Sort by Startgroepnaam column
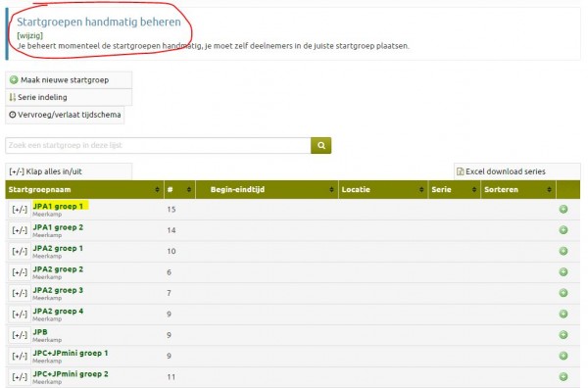Image resolution: width=588 pixels, height=388 pixels. (x=84, y=190)
